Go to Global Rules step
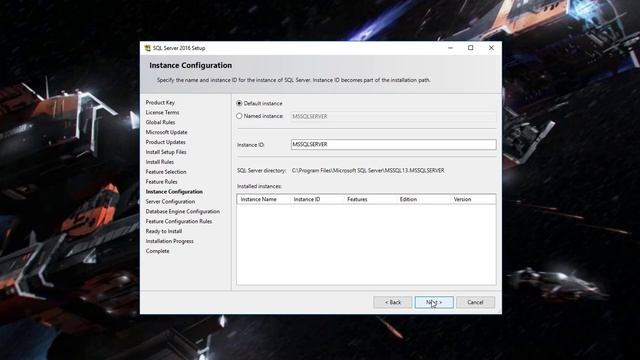 [x=160, y=122]
